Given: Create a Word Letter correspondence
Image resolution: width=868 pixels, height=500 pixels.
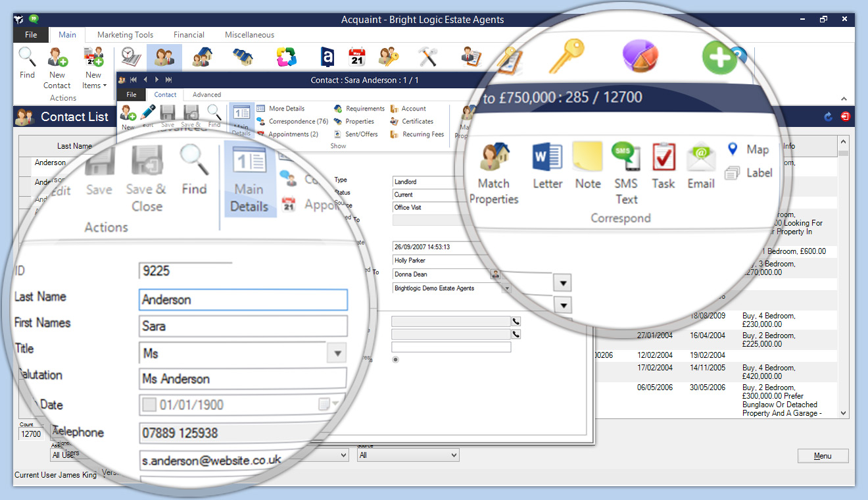Looking at the screenshot, I should 547,166.
